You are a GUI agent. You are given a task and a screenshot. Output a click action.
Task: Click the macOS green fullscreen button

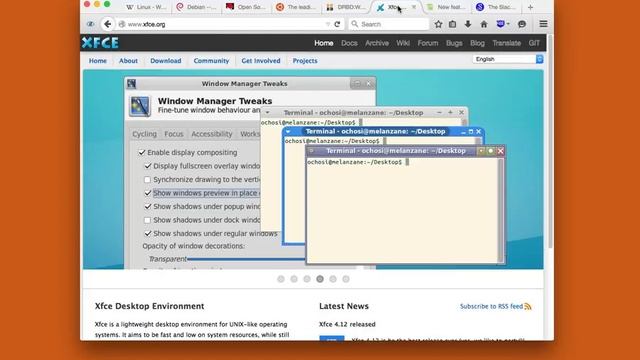pyautogui.click(x=107, y=4)
